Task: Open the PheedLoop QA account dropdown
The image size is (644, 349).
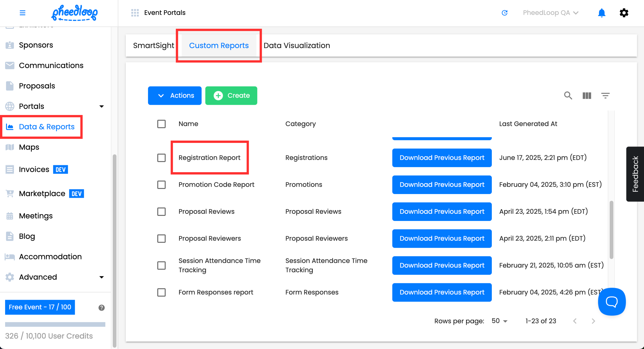Action: [551, 13]
